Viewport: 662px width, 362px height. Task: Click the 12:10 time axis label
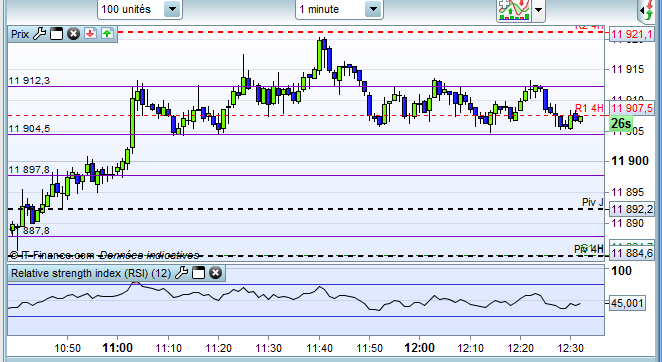pyautogui.click(x=470, y=348)
